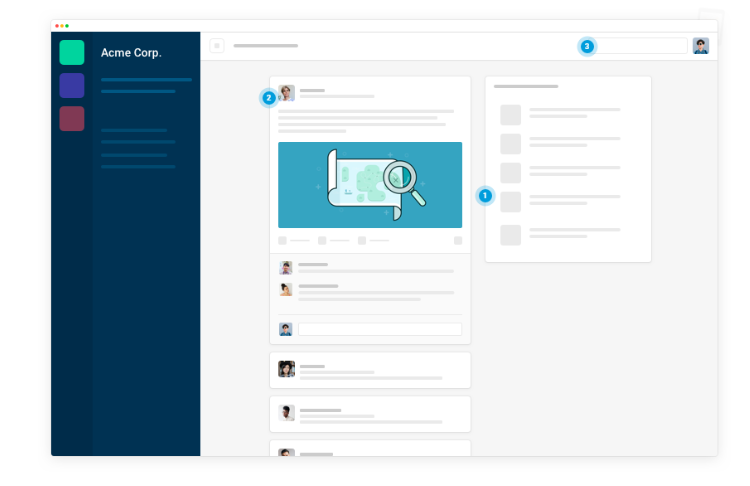Click the menu icon in top header
750x486 pixels.
[x=217, y=46]
